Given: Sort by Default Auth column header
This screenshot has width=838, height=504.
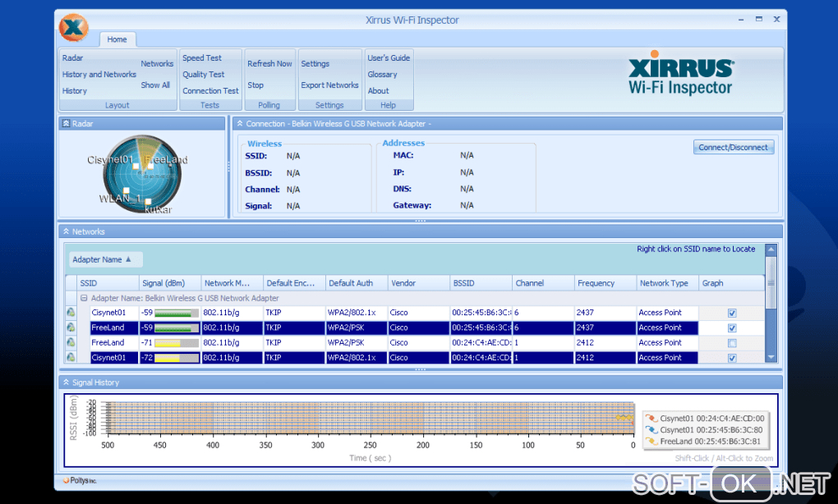Looking at the screenshot, I should tap(356, 283).
